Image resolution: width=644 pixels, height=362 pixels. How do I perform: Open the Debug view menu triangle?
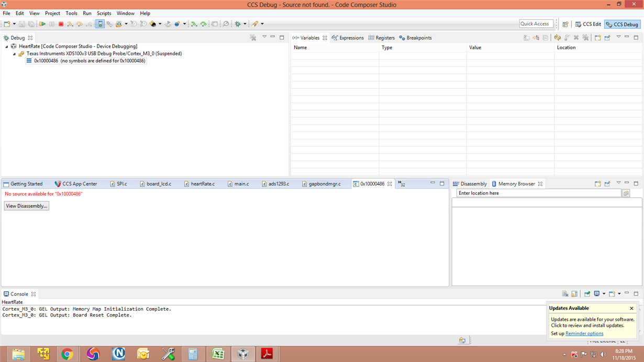[264, 37]
